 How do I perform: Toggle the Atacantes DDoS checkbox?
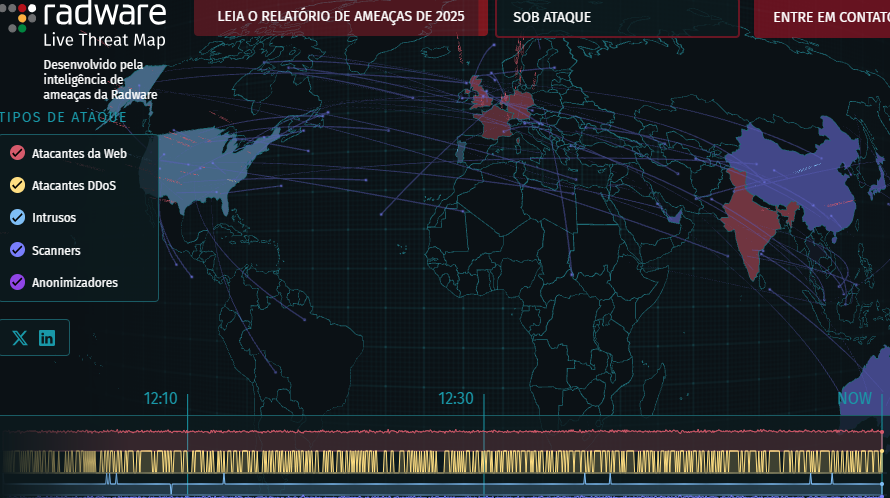click(x=18, y=185)
